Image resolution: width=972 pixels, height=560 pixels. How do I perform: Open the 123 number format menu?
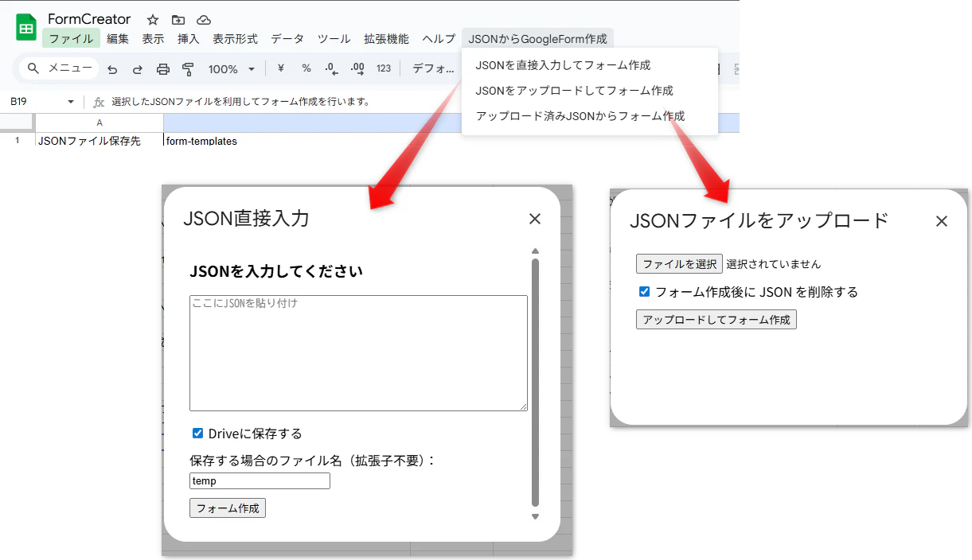(384, 68)
